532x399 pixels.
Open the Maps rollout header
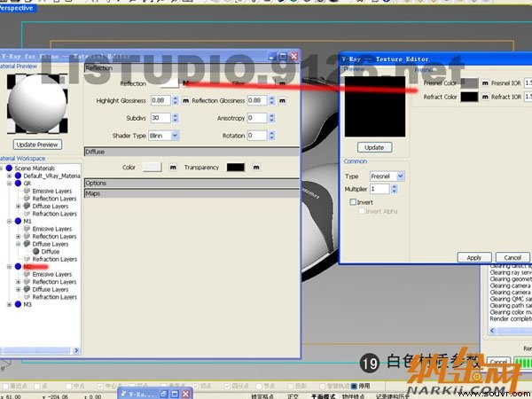pyautogui.click(x=192, y=193)
